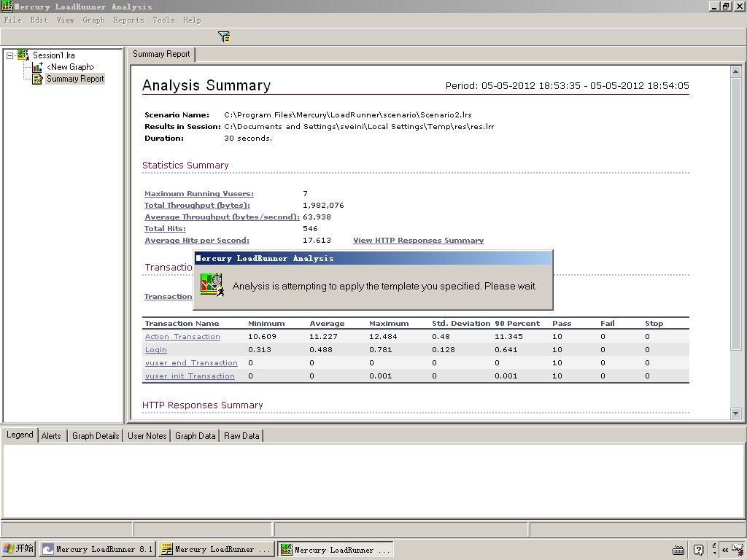Select the Raw Data tab
This screenshot has width=747, height=560.
click(241, 436)
